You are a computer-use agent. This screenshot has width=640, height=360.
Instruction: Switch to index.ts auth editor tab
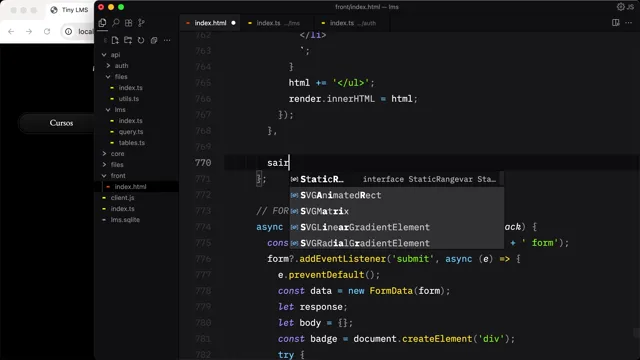coord(353,23)
